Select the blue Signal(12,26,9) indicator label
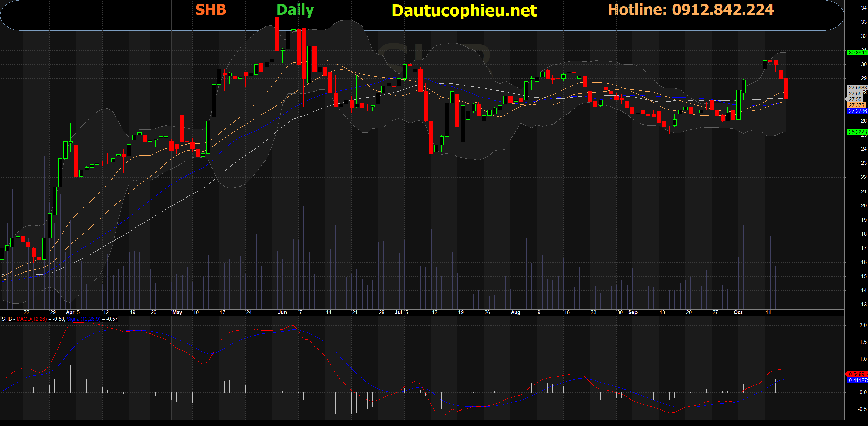 click(84, 319)
